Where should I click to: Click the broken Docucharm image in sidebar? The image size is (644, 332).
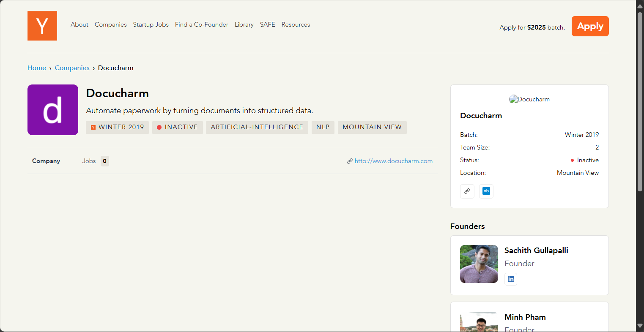coord(529,99)
